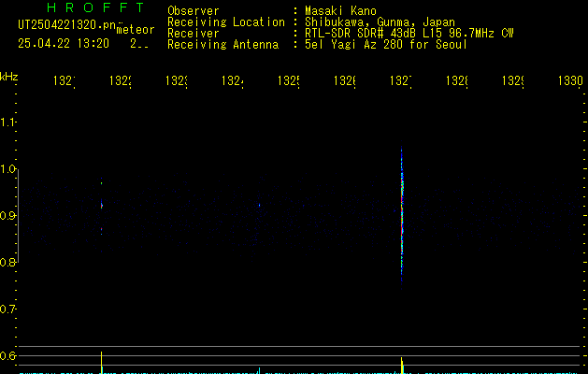Select receiver text RTL-SDR SDR# 43dB
The image size is (588, 374).
tap(360, 34)
